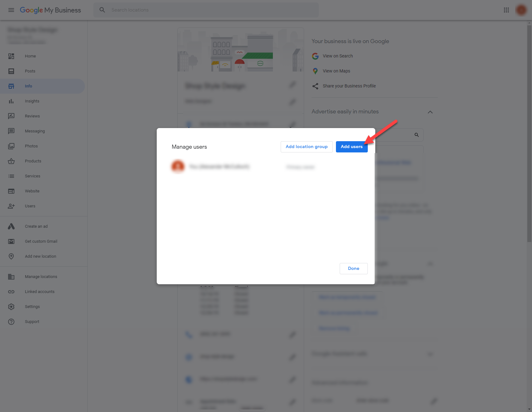Click the Add users button
The height and width of the screenshot is (412, 532).
[352, 147]
